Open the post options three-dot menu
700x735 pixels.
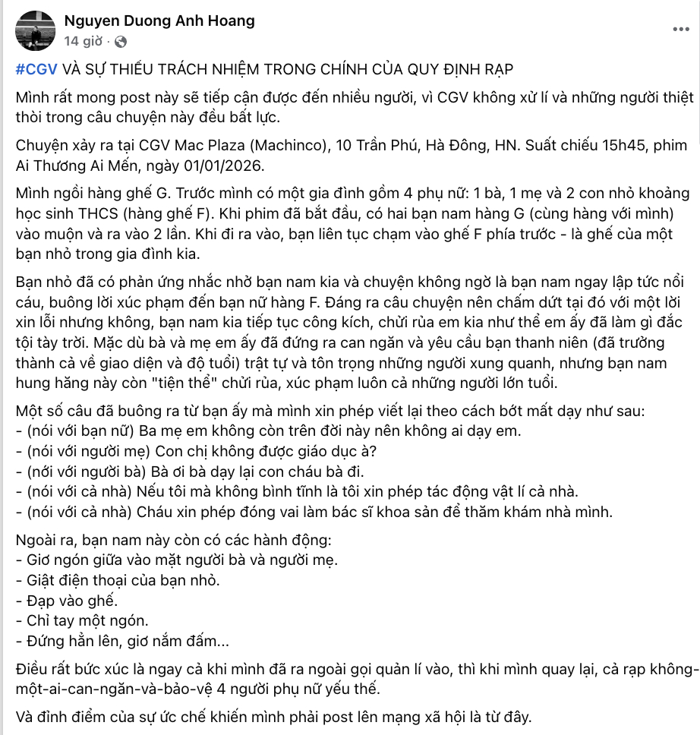coord(680,29)
